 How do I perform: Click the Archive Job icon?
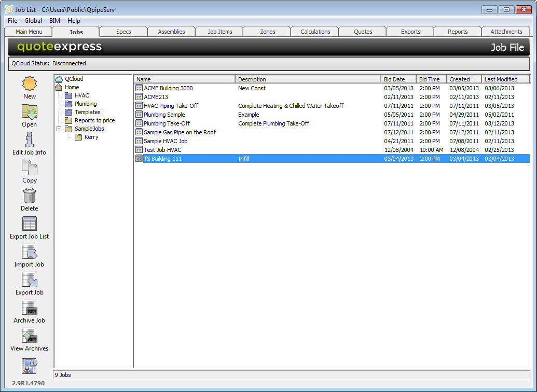coord(30,308)
